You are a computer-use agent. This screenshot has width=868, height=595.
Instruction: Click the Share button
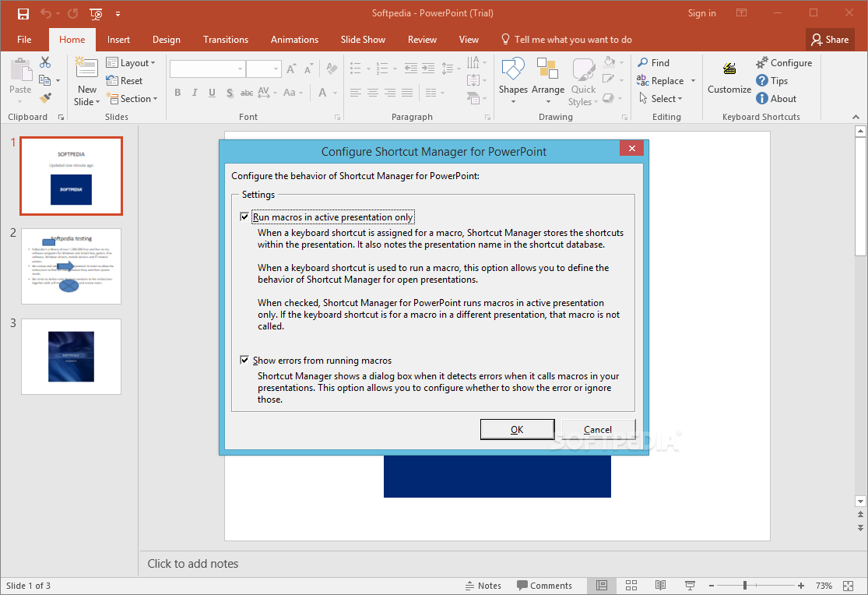[x=830, y=40]
